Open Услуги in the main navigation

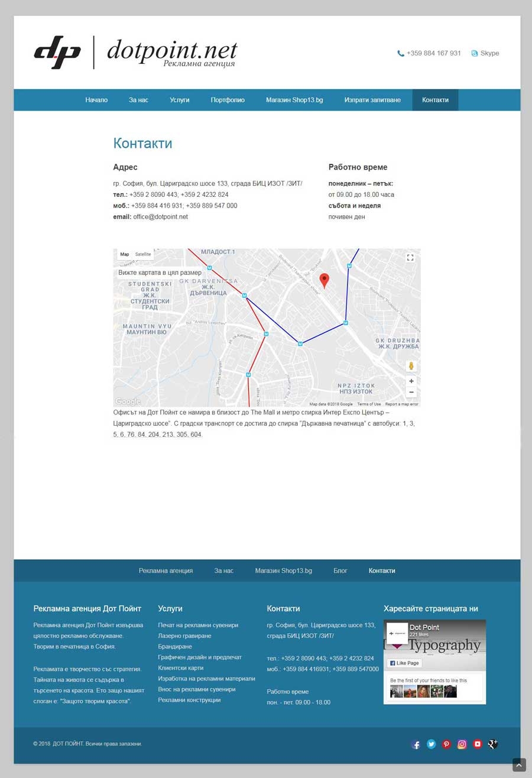pos(180,100)
